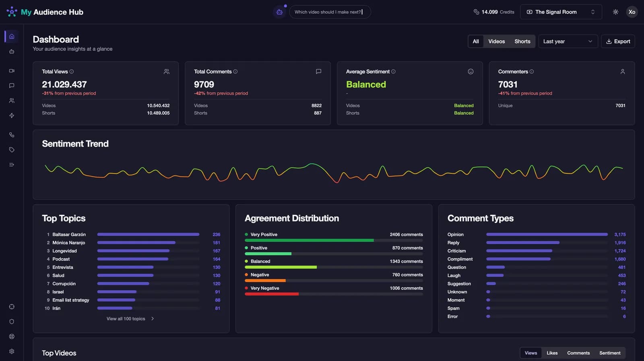Open The Signal Room channel selector
The height and width of the screenshot is (361, 644).
[x=561, y=12]
